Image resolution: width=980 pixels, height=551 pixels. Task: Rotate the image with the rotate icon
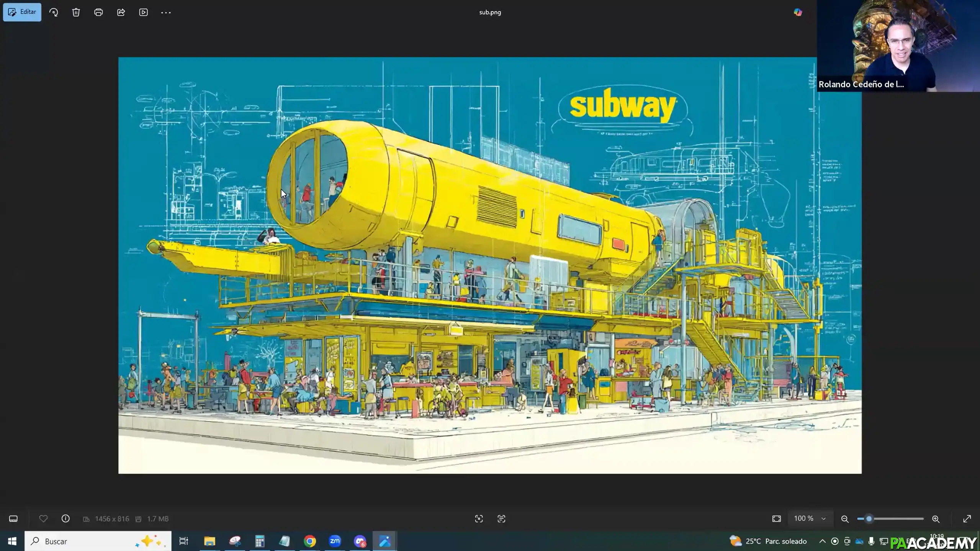(54, 12)
